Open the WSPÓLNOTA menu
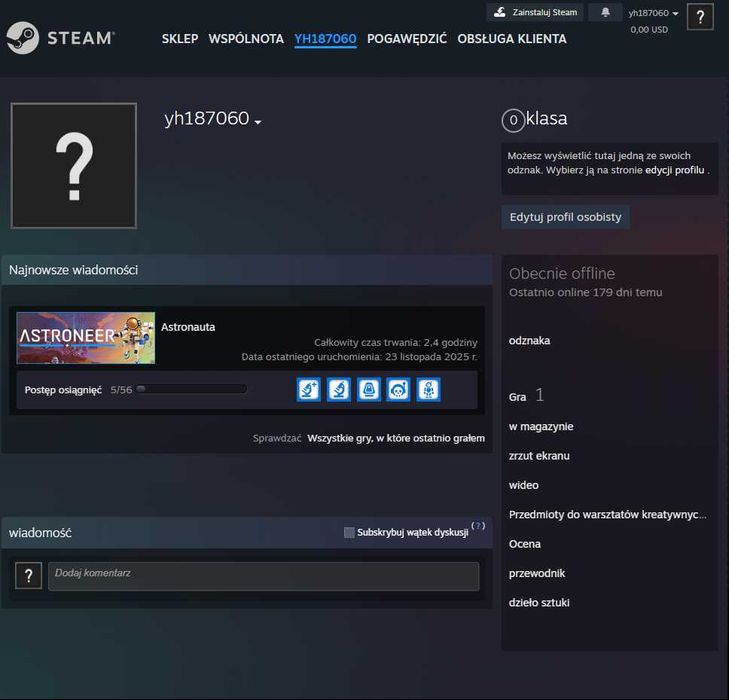Image resolution: width=729 pixels, height=700 pixels. pos(246,39)
